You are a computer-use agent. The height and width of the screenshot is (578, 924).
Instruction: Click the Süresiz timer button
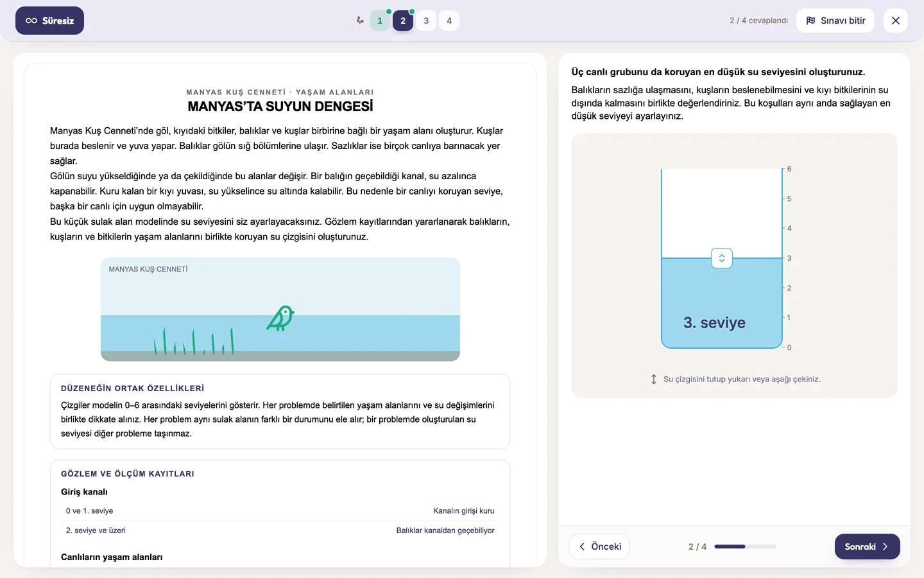point(49,21)
